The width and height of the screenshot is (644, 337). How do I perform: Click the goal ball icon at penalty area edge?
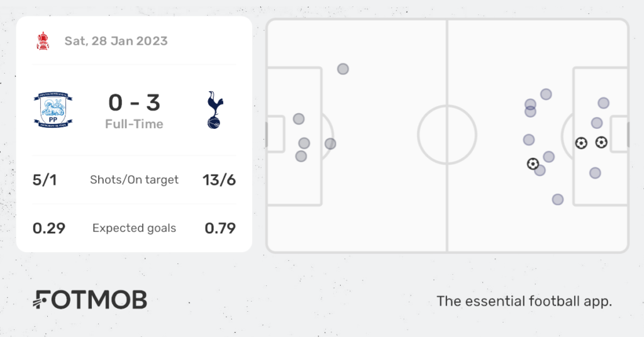click(581, 143)
